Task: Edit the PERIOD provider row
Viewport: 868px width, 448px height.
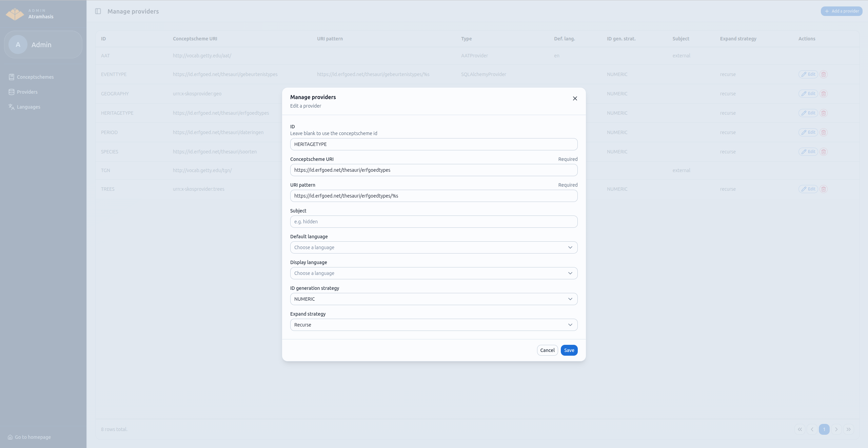Action: coord(808,132)
